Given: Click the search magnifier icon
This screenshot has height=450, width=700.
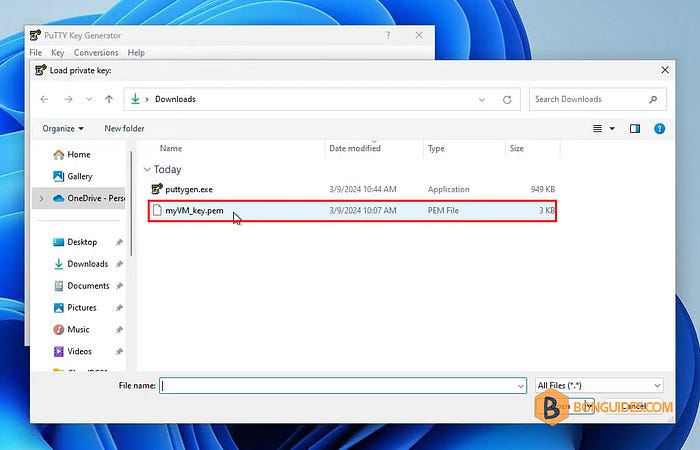Looking at the screenshot, I should [x=653, y=99].
